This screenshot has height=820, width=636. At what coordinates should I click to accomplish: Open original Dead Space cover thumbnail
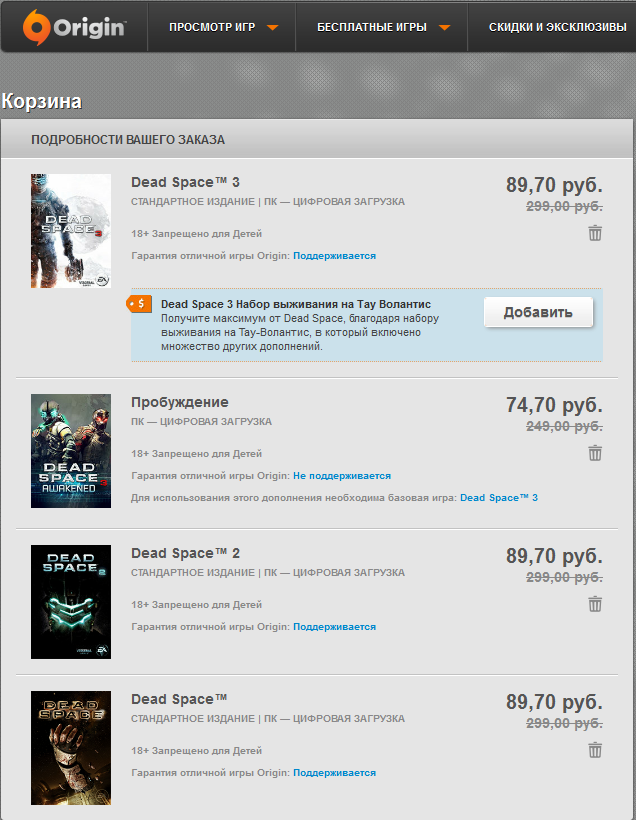point(71,748)
